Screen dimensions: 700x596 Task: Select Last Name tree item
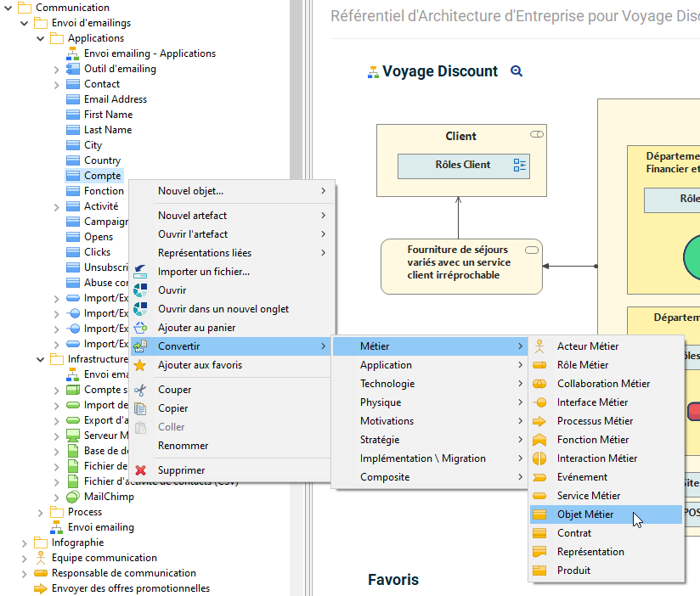108,130
